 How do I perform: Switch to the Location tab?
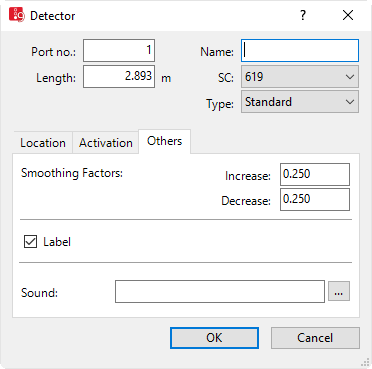pyautogui.click(x=43, y=143)
